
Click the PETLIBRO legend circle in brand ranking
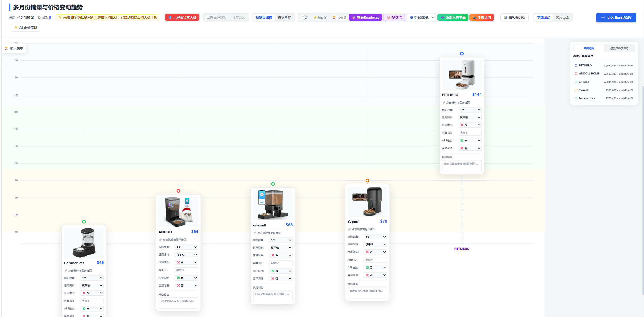[576, 65]
